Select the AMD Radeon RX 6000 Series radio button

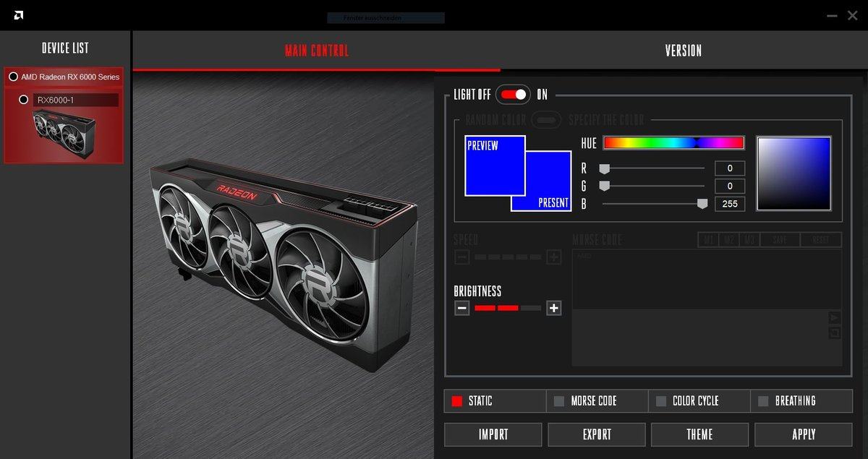[13, 77]
